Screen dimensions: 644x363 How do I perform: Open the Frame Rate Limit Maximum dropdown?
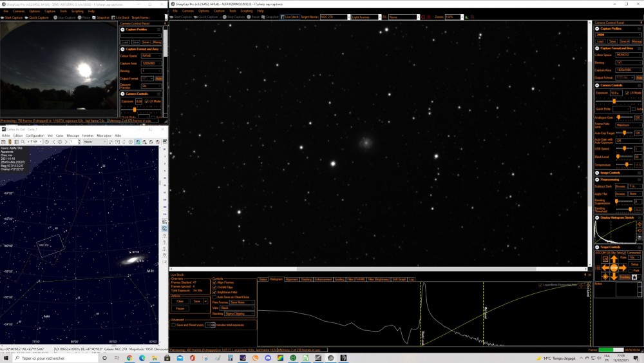click(x=629, y=125)
